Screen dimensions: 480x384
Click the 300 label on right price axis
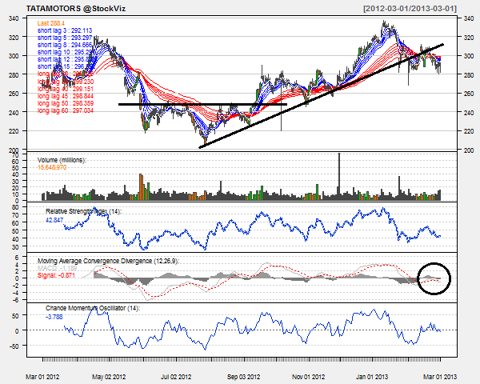[x=469, y=56]
